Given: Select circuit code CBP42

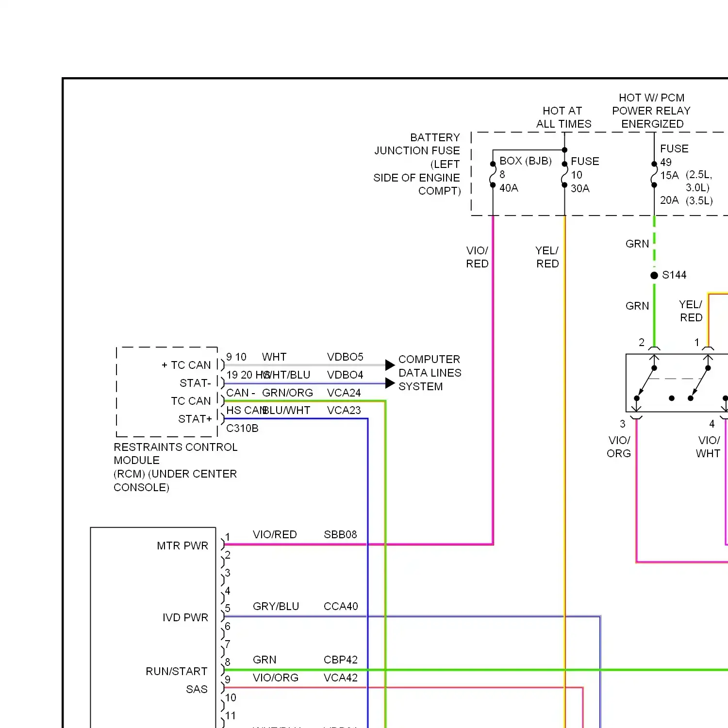Looking at the screenshot, I should 341,660.
